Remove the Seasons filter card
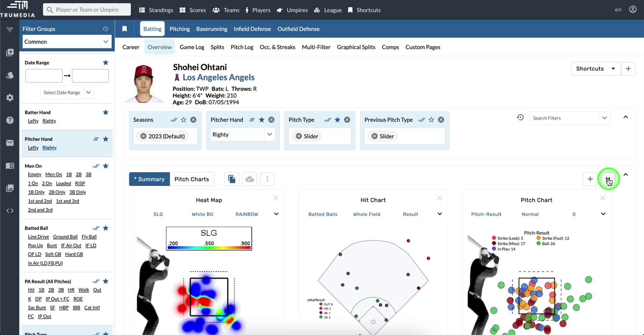This screenshot has height=335, width=644. [193, 120]
